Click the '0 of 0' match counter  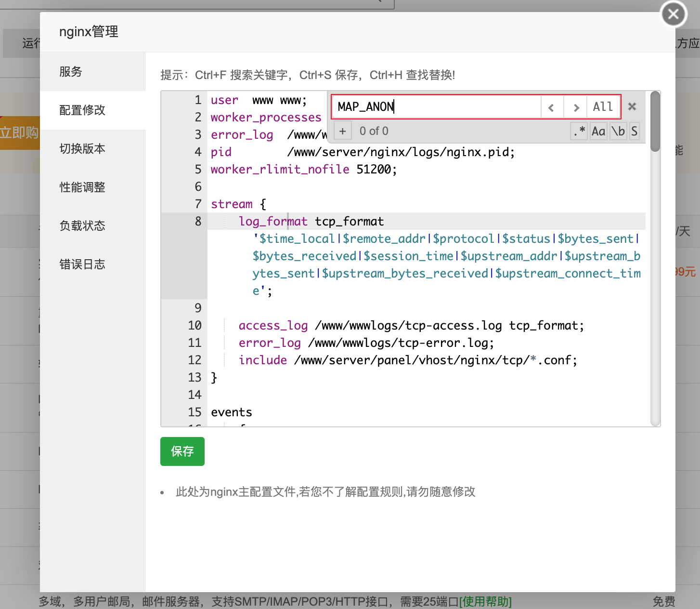(374, 131)
